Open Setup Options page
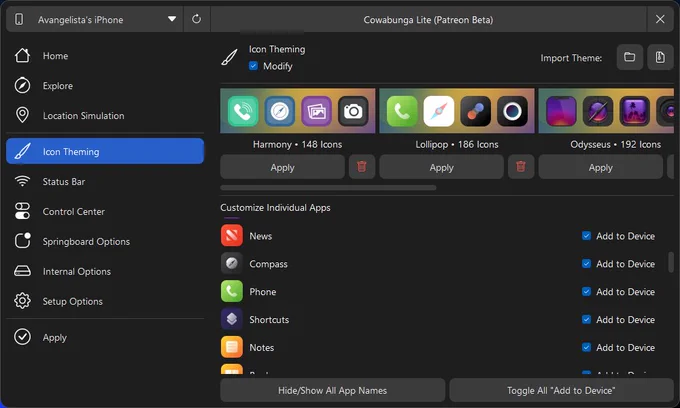 click(x=105, y=301)
